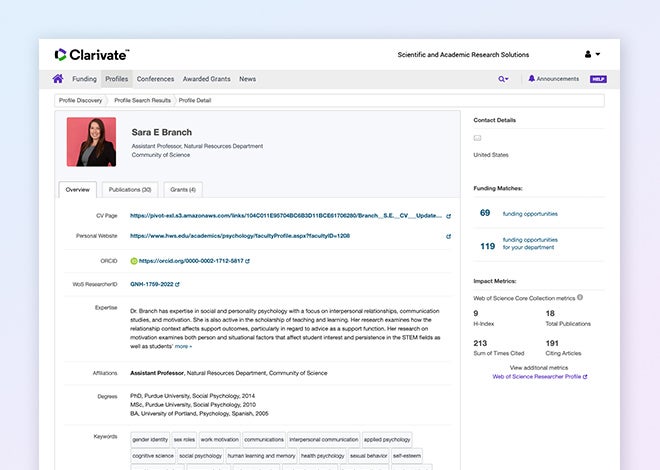Click Sara E Branch profile photo
The height and width of the screenshot is (470, 660).
(91, 142)
